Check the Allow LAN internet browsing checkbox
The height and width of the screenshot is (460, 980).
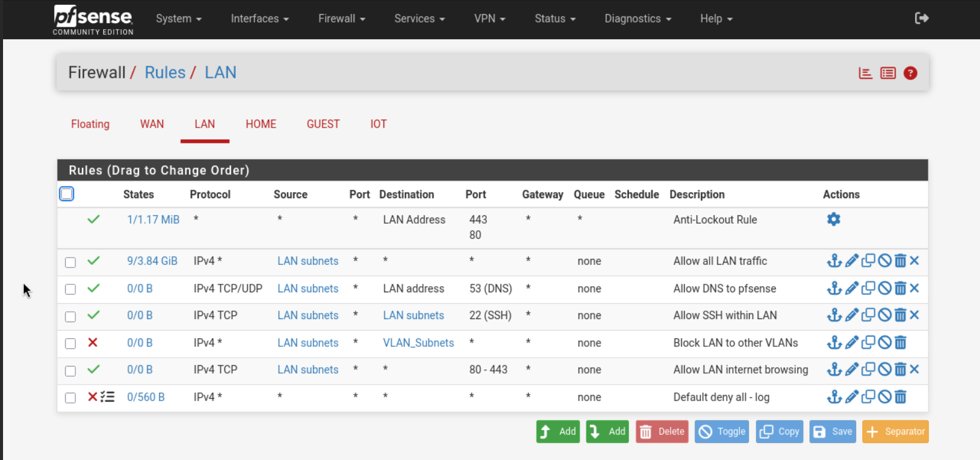[70, 371]
